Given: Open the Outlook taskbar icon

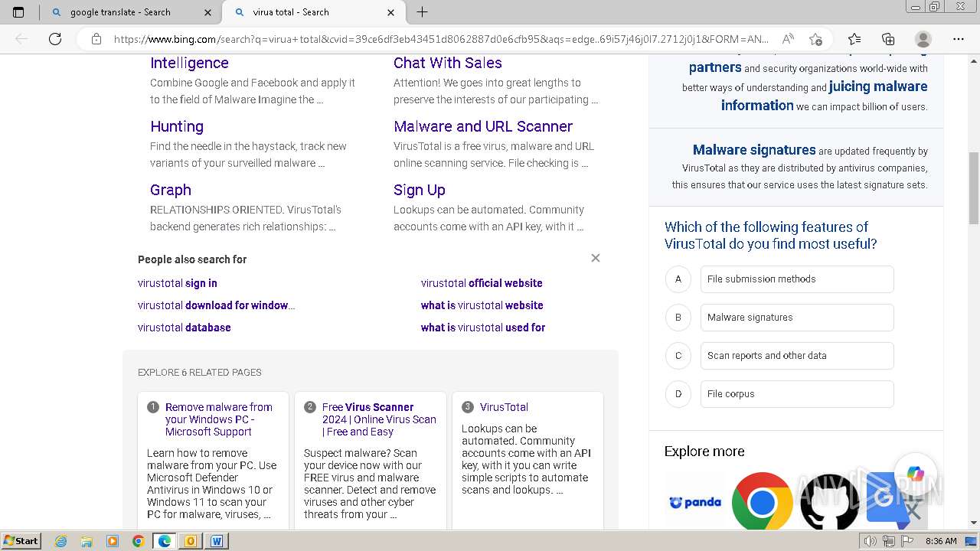Looking at the screenshot, I should click(x=190, y=541).
